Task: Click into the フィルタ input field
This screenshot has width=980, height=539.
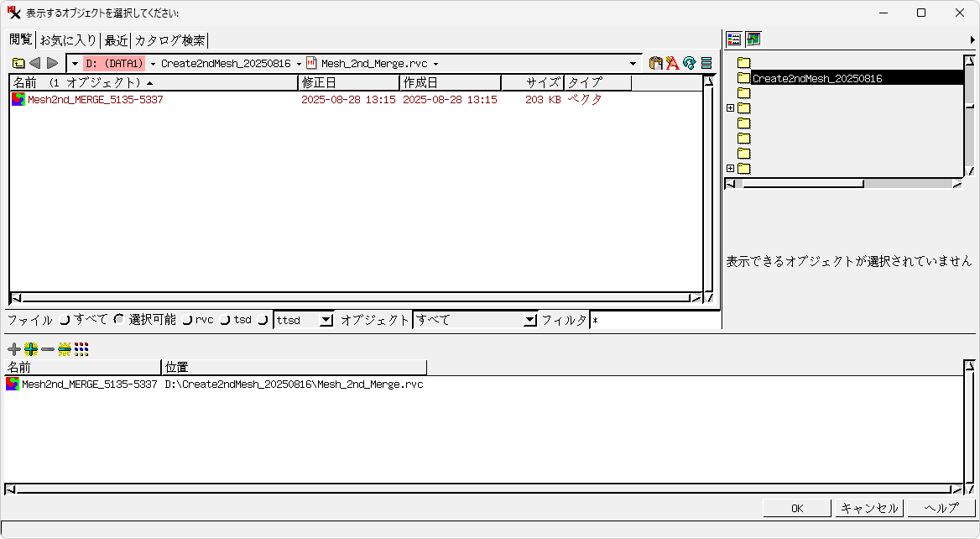Action: pyautogui.click(x=654, y=320)
